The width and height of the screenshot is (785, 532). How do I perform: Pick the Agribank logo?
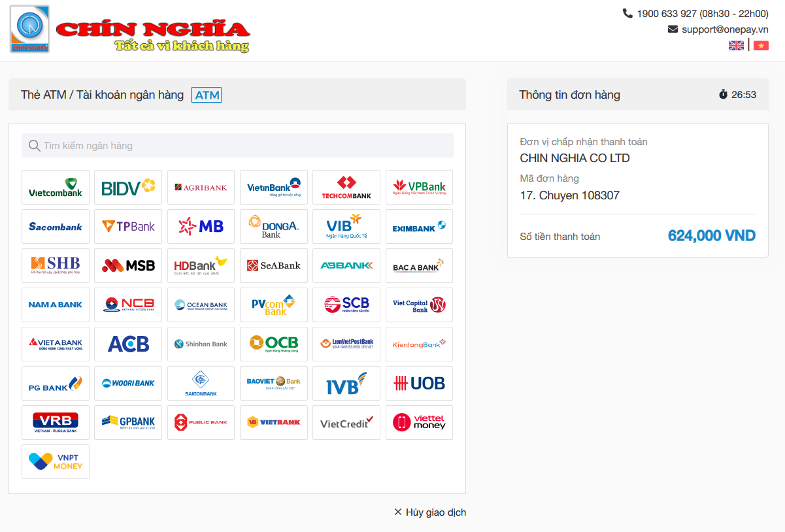point(201,188)
